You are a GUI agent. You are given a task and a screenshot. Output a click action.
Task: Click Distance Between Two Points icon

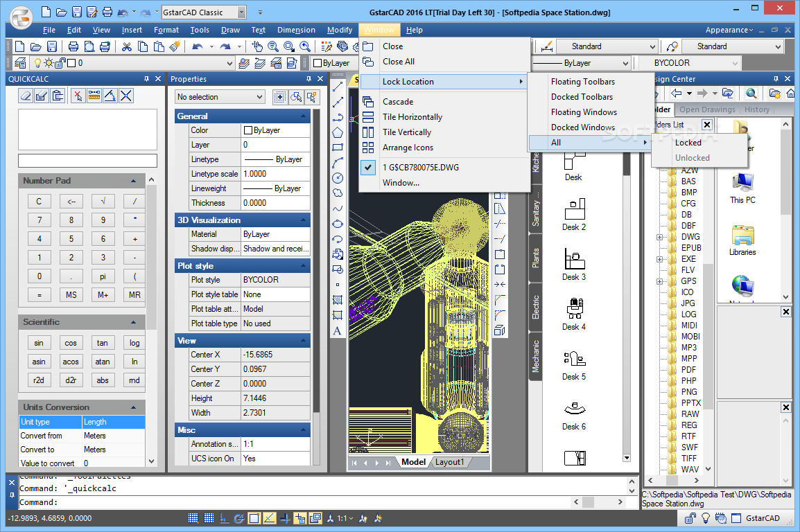click(x=94, y=96)
